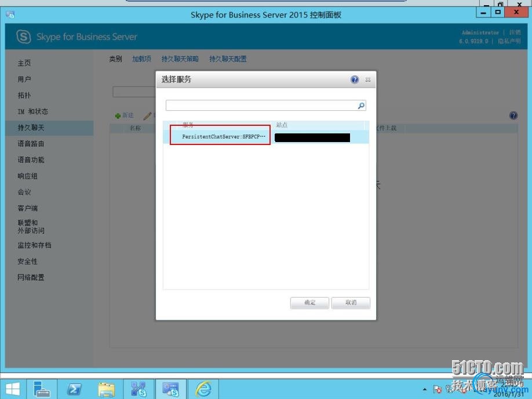Open 客户端 in the left navigation
The height and width of the screenshot is (399, 532).
tap(27, 208)
